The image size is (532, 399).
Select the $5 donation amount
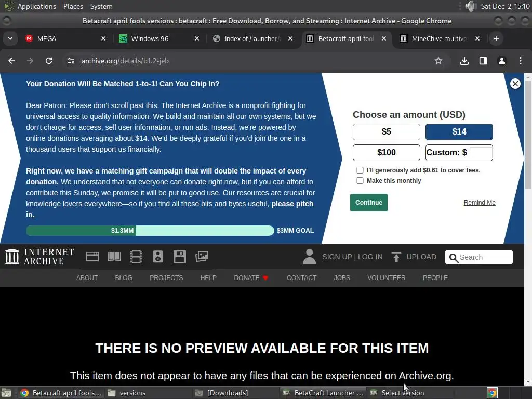click(387, 131)
